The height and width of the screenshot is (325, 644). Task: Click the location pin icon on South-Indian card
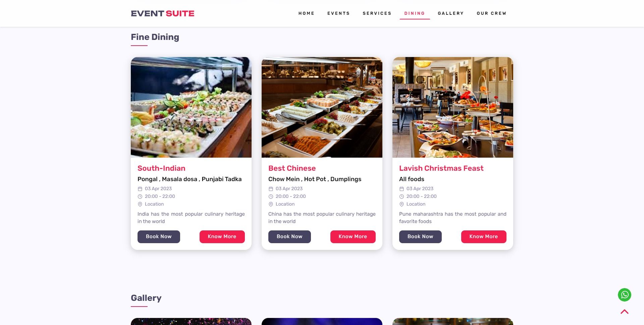tap(140, 204)
